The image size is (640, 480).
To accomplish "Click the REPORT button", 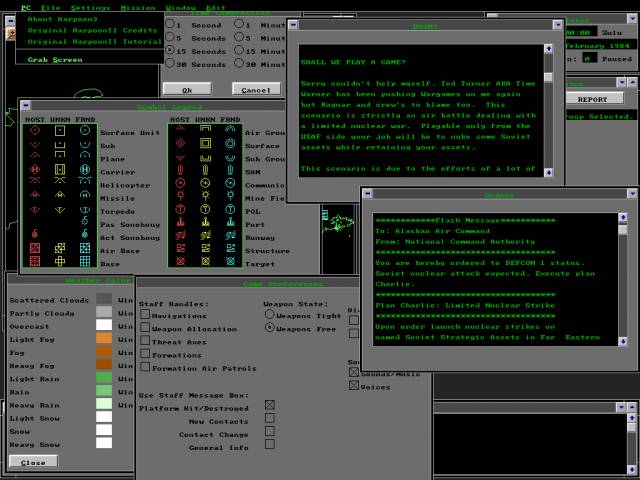I will click(593, 99).
